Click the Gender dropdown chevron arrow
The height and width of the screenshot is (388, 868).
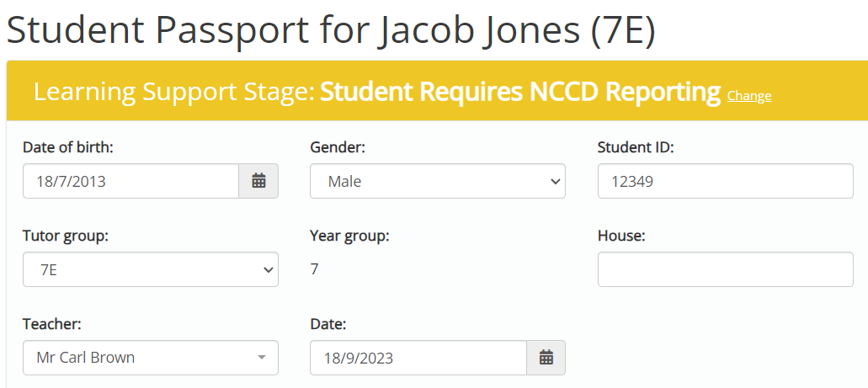[x=555, y=181]
